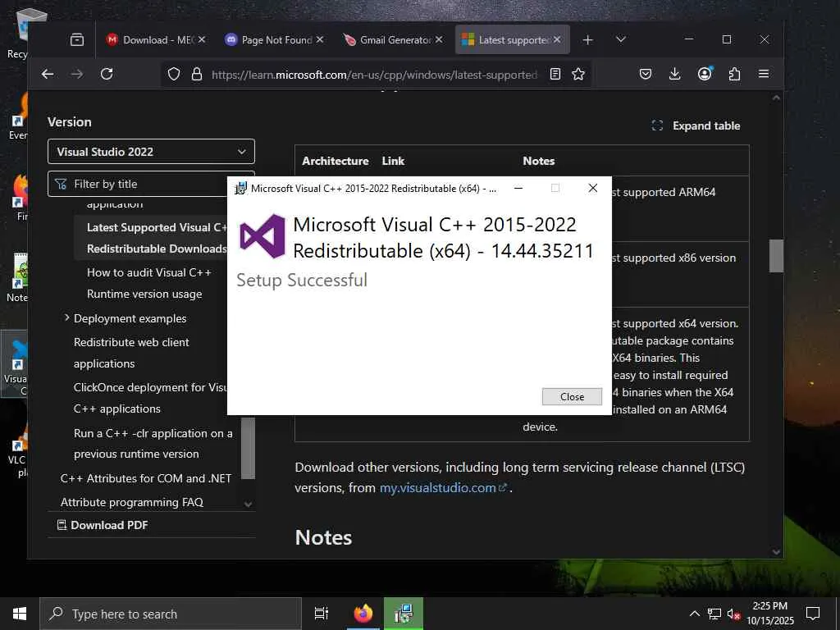Click the Architecture column header
The height and width of the screenshot is (630, 840).
pos(336,161)
